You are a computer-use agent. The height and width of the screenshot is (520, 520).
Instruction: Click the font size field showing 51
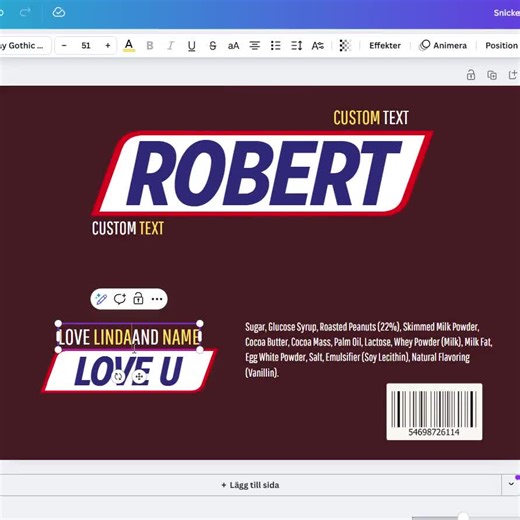pos(86,45)
